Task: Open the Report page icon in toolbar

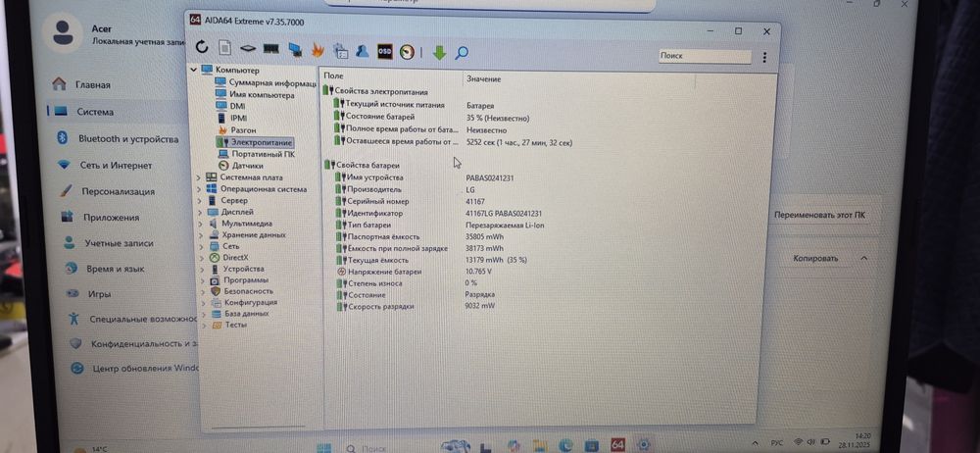Action: pos(224,47)
